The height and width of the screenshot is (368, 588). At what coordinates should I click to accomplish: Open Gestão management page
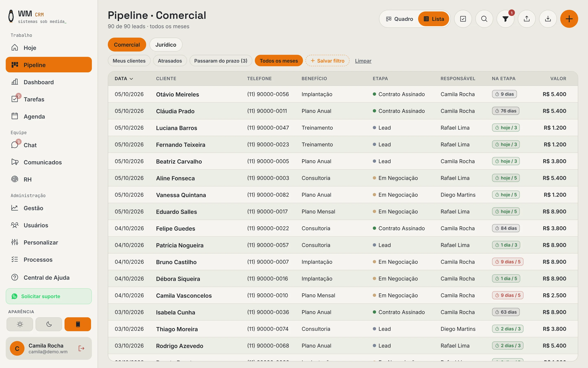click(49, 208)
